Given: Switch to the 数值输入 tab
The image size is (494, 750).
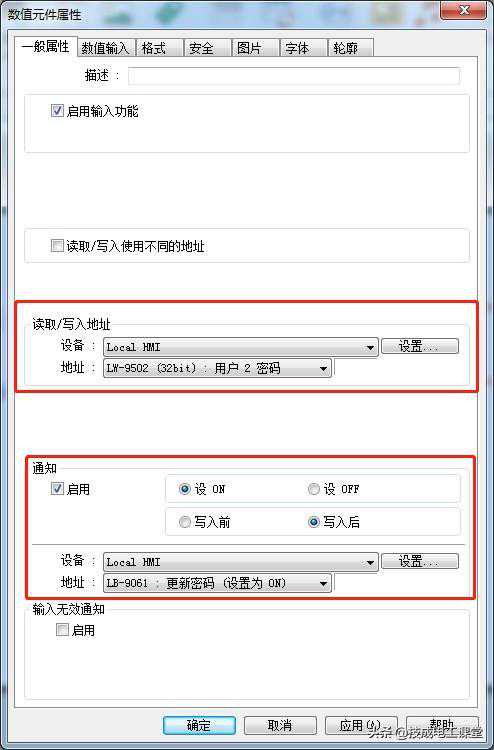Looking at the screenshot, I should coord(106,48).
